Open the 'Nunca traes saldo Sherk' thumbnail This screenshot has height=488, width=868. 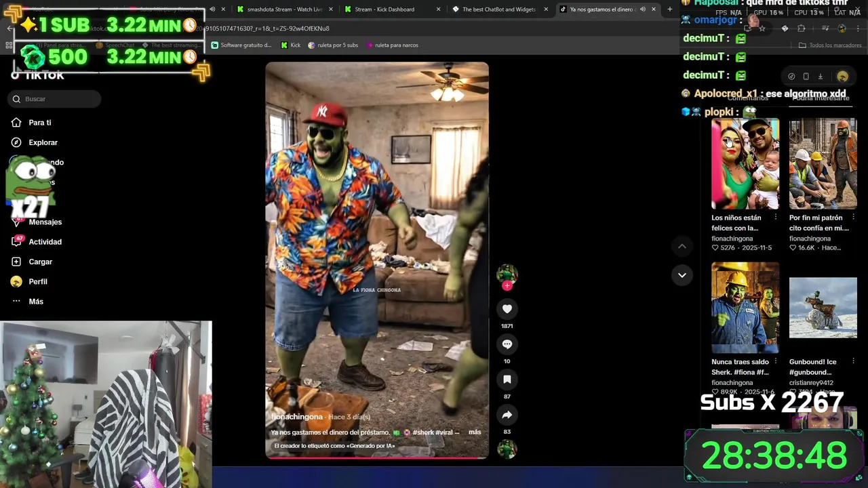[745, 308]
